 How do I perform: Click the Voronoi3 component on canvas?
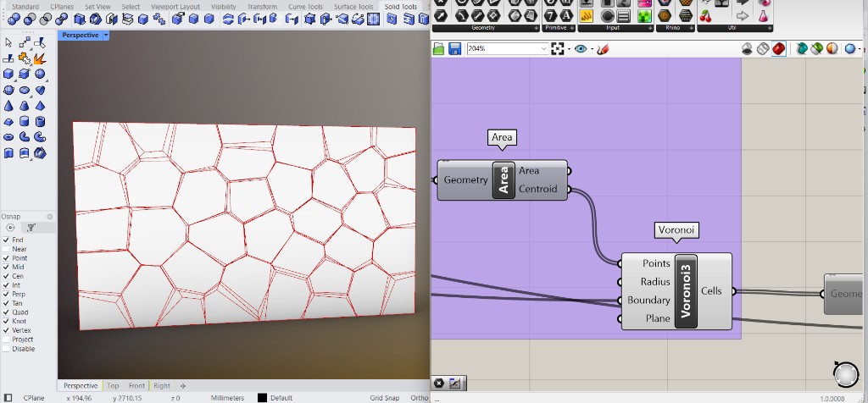point(676,291)
